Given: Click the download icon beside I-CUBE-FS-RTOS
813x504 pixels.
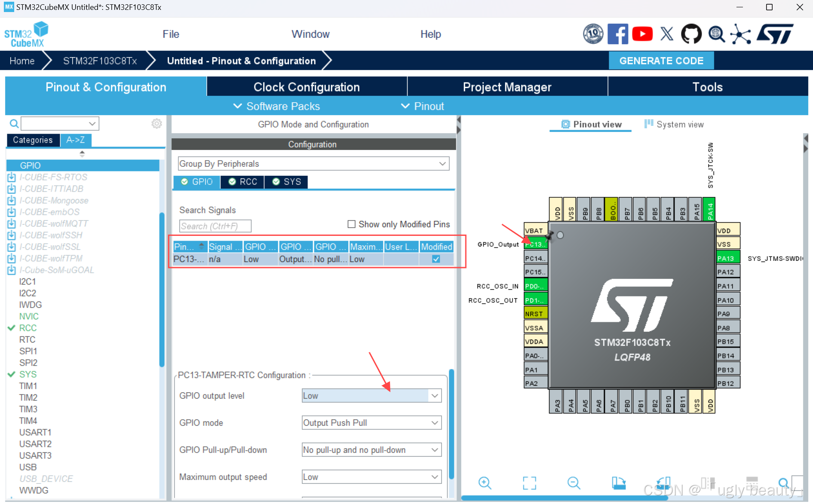Looking at the screenshot, I should point(12,177).
